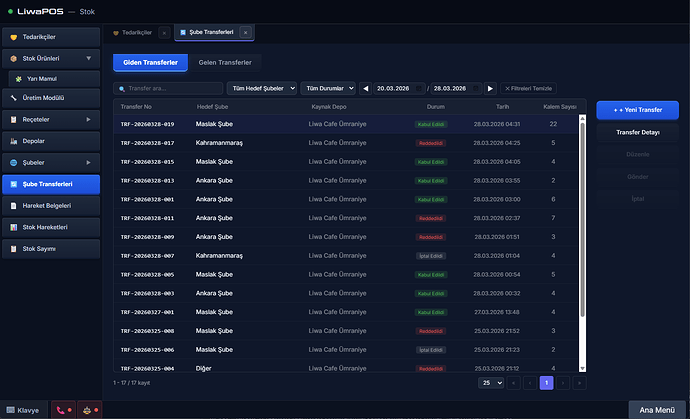This screenshot has width=690, height=419.
Task: Click the red phone icon in bottom bar
Action: pyautogui.click(x=62, y=409)
